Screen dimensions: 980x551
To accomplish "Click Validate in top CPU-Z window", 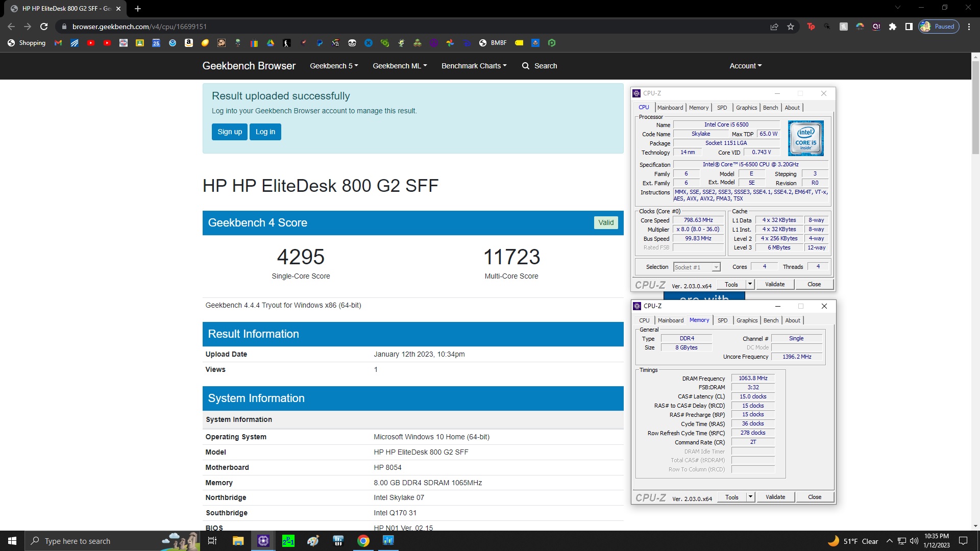I will [x=775, y=285].
